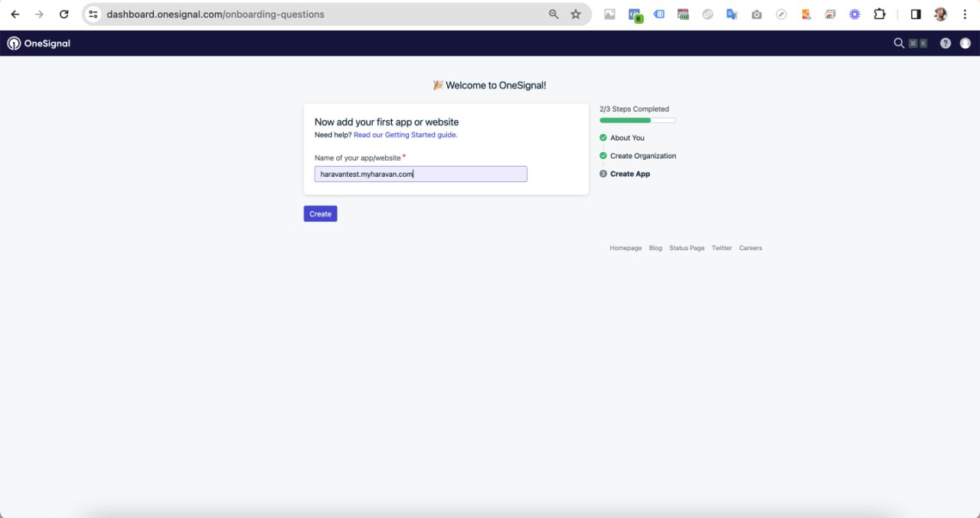The image size is (980, 518).
Task: Click the stacked windows extension icon
Action: [830, 14]
